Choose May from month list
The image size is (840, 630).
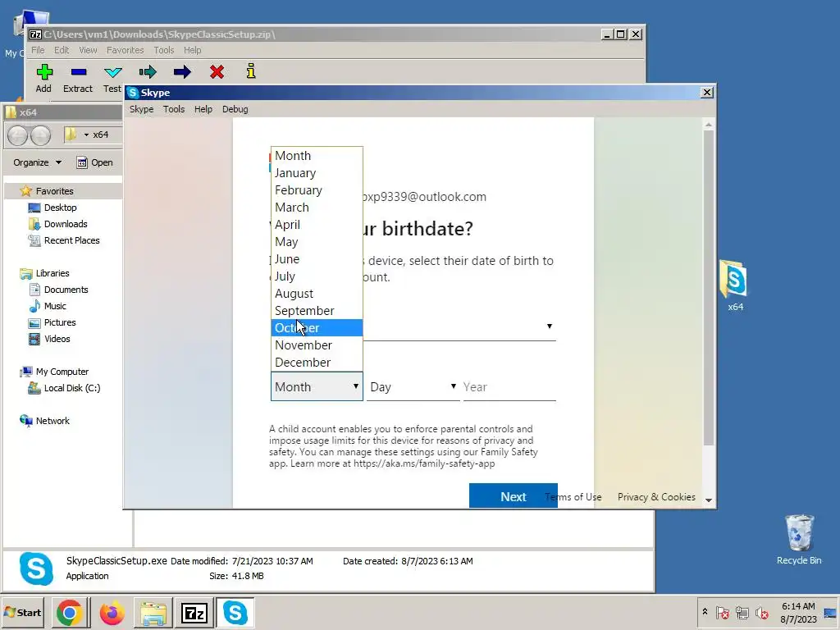[x=317, y=242]
